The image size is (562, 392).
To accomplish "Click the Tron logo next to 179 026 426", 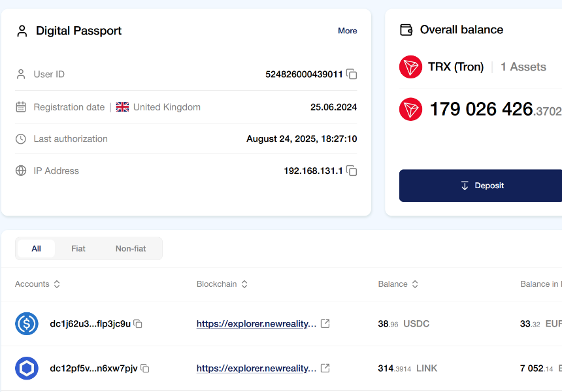I will [x=411, y=109].
